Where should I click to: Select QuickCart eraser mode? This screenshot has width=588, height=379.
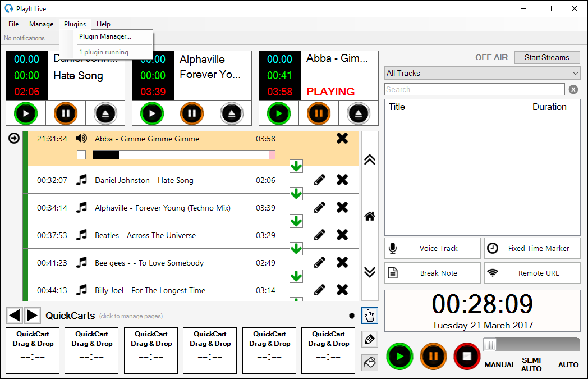click(370, 363)
